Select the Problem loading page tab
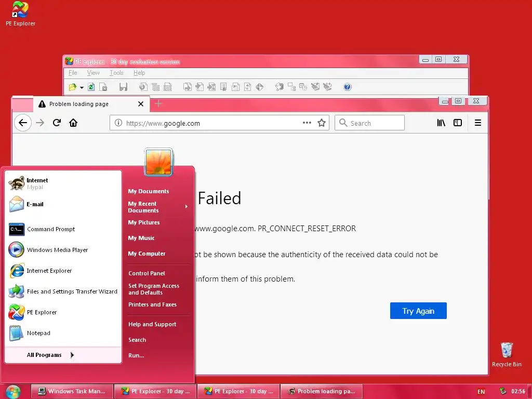532x399 pixels. coord(91,104)
